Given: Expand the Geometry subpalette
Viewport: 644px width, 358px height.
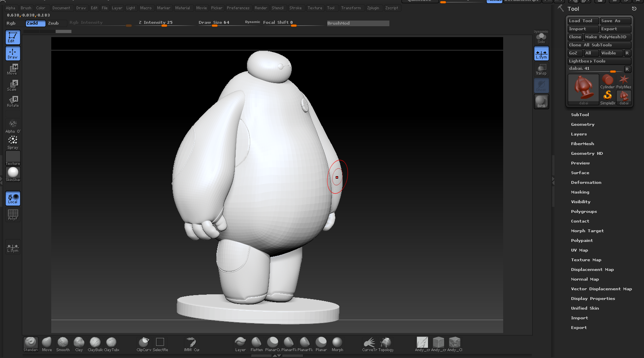Looking at the screenshot, I should 583,125.
